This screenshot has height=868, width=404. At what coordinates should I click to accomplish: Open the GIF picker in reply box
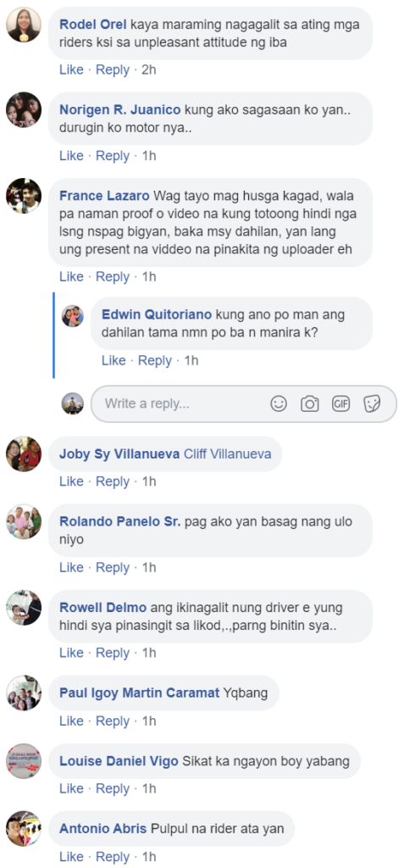tap(341, 404)
